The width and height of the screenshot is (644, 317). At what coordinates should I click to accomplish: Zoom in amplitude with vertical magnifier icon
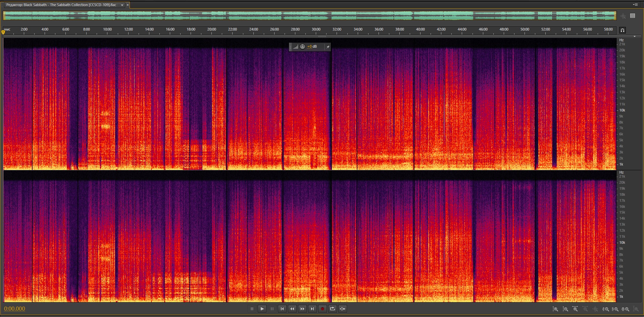555,309
